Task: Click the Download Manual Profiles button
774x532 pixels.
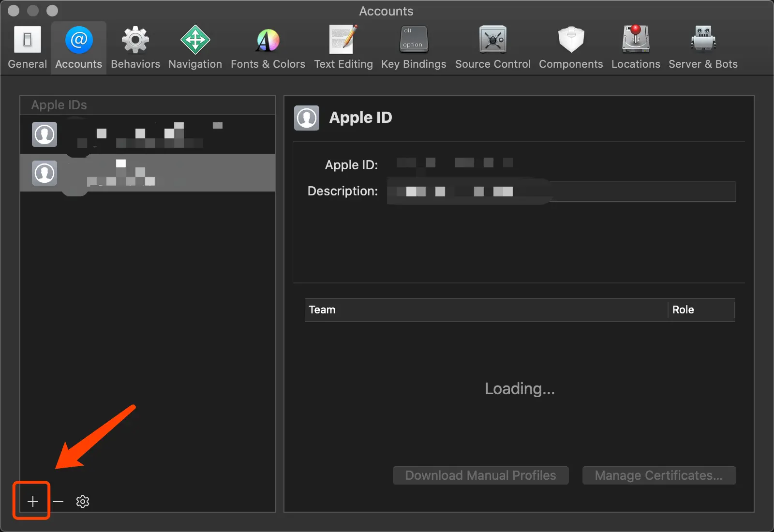Action: [x=481, y=475]
